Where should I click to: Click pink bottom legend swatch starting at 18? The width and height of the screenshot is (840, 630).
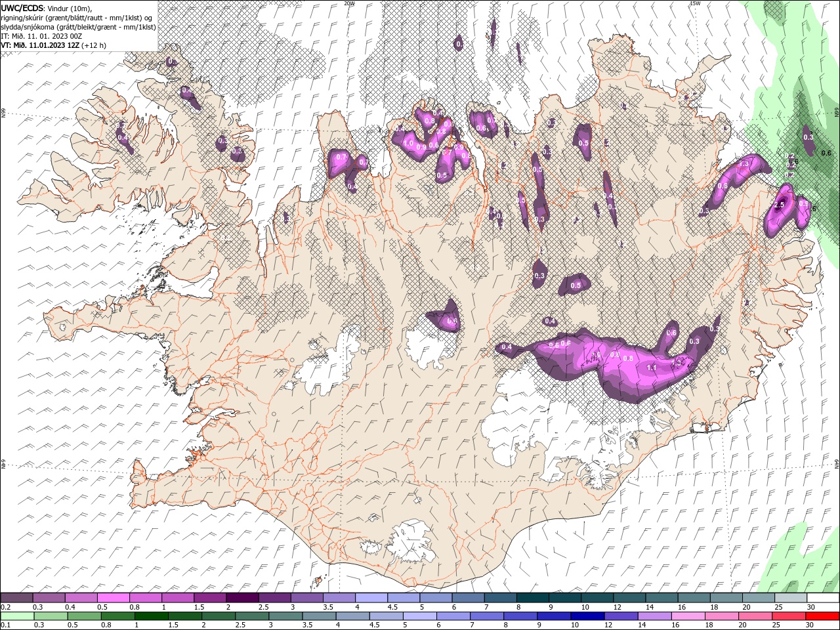pos(721,616)
